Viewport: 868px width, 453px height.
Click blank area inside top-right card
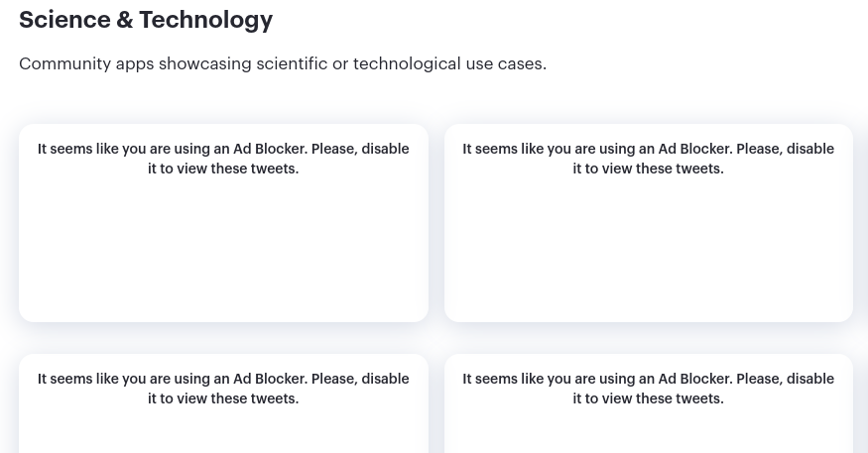tap(648, 249)
